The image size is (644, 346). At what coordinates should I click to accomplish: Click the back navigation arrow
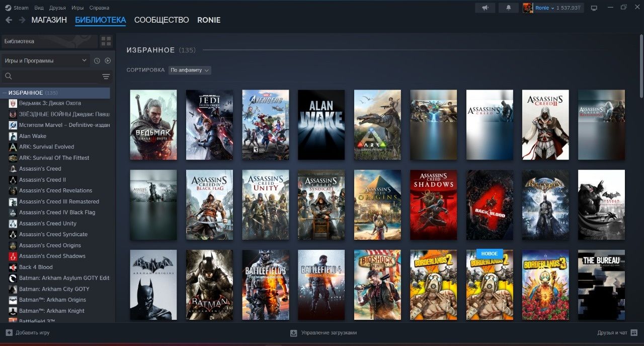pyautogui.click(x=9, y=20)
